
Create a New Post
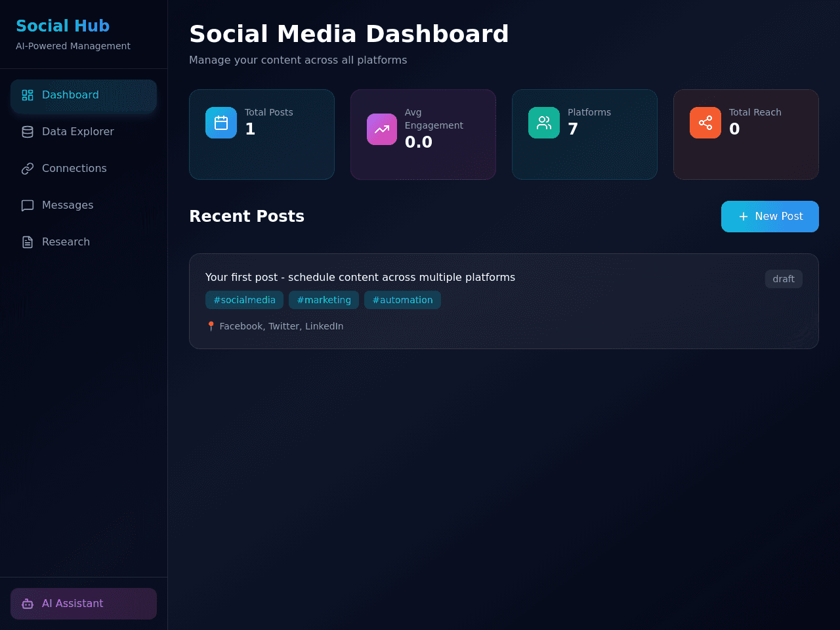click(x=770, y=217)
